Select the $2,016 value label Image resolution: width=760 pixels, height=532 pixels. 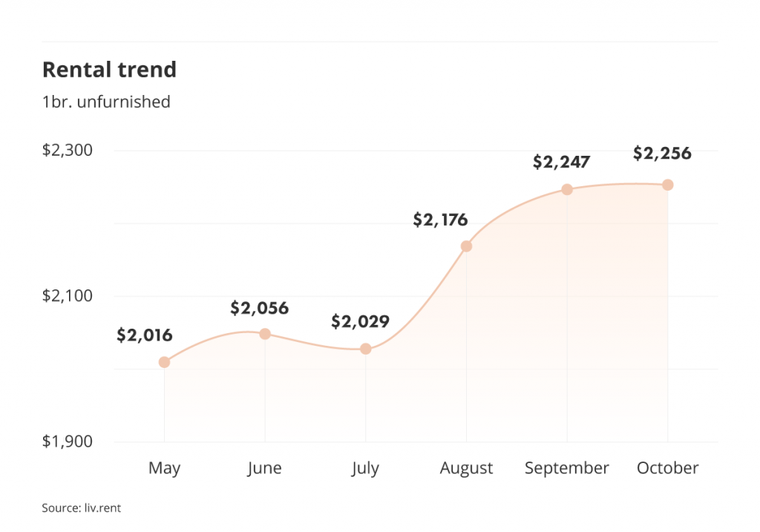click(145, 335)
